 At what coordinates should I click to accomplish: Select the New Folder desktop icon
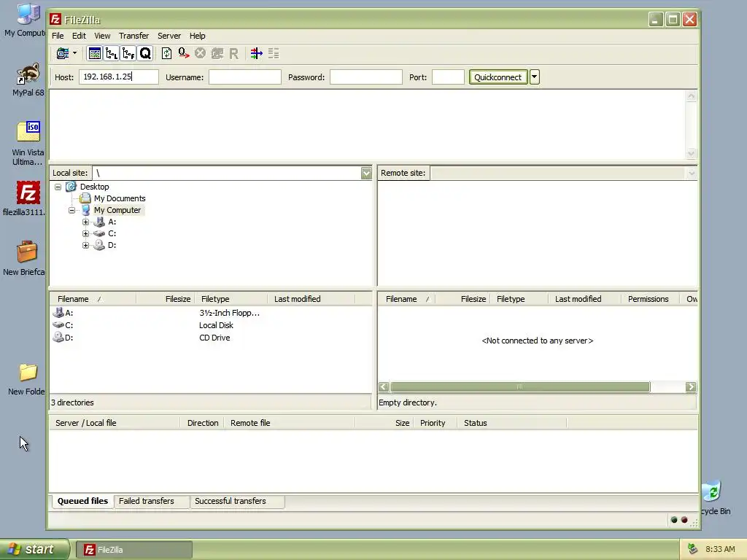coord(27,379)
